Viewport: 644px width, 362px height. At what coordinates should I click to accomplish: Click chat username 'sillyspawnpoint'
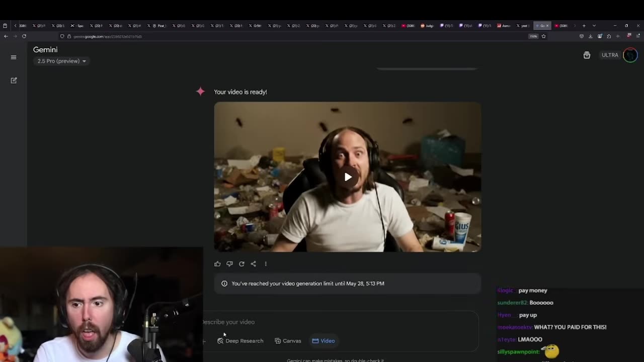click(518, 351)
